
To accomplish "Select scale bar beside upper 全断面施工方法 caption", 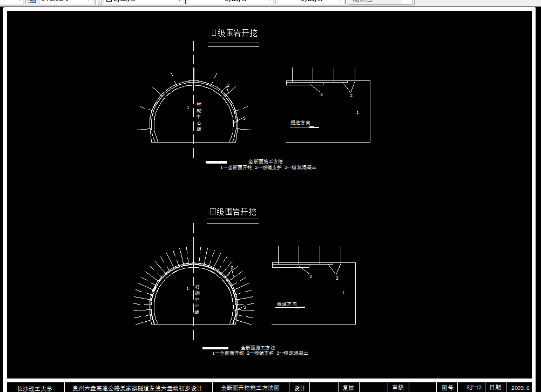I will click(x=217, y=162).
